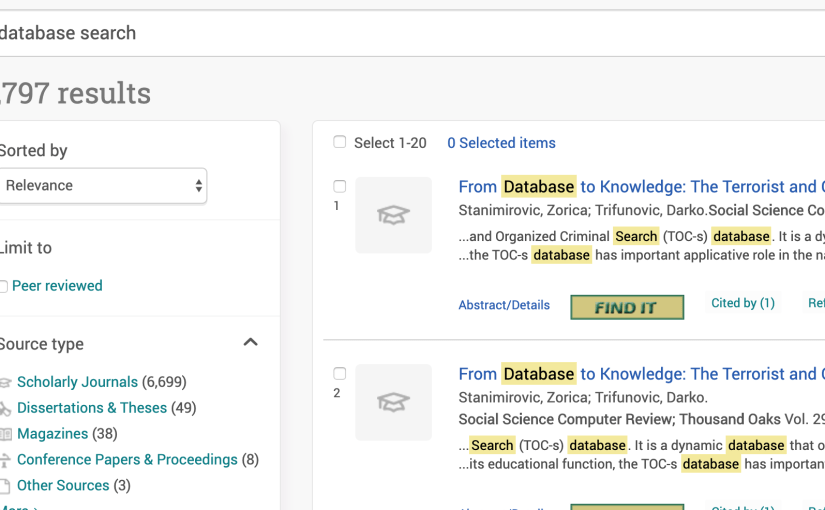
Task: Open the Sorted by Relevance dropdown
Action: (103, 185)
